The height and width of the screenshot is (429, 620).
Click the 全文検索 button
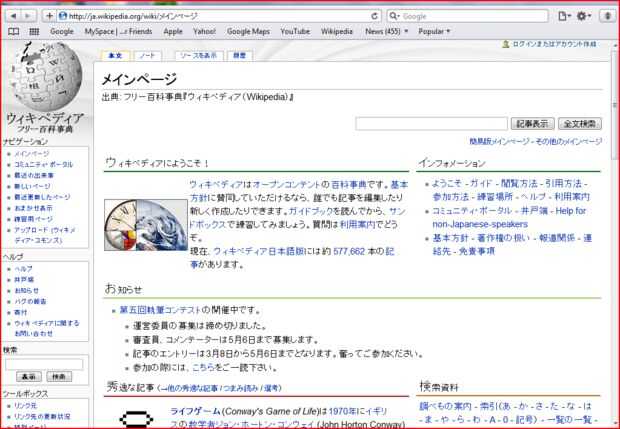click(580, 124)
